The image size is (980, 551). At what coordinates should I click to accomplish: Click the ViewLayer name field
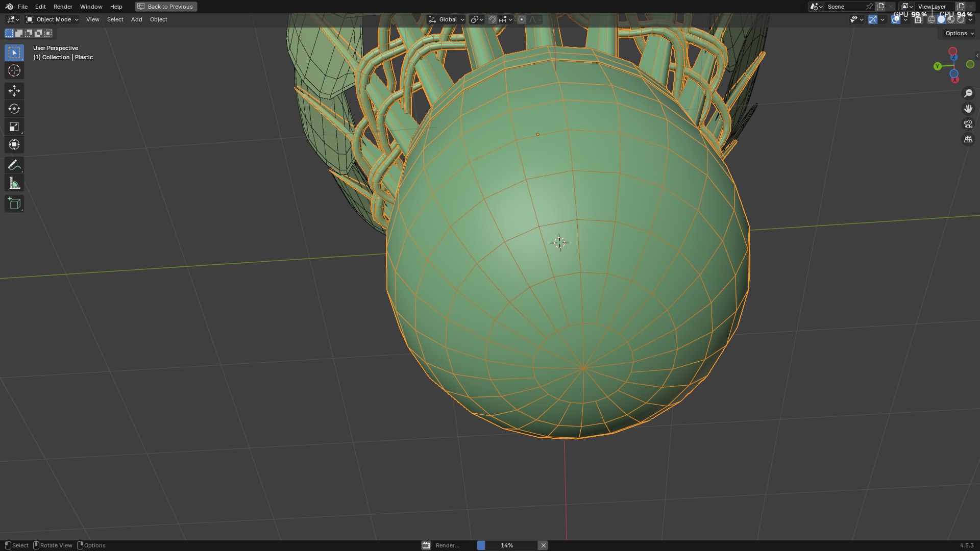tap(935, 7)
